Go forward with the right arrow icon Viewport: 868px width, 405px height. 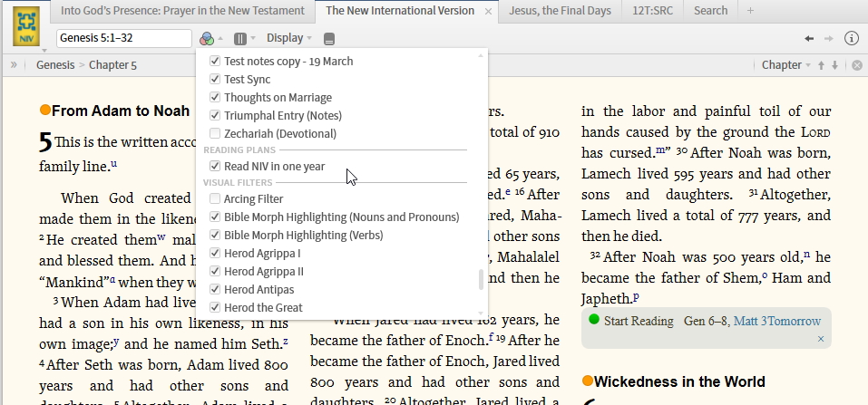coord(829,38)
